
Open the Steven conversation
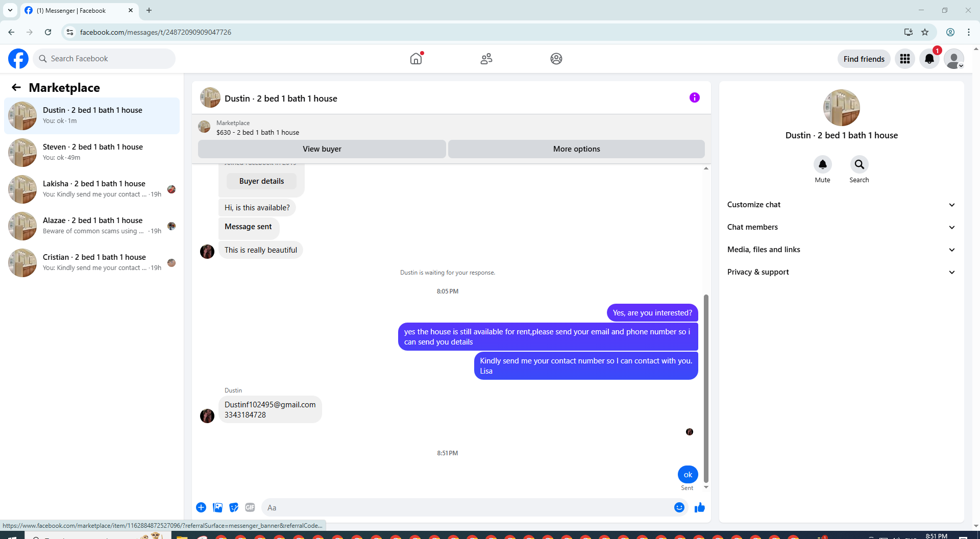click(x=92, y=153)
